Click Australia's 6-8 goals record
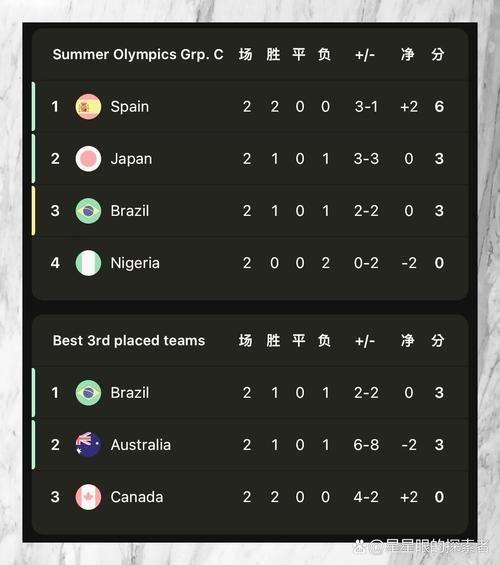 (x=366, y=445)
